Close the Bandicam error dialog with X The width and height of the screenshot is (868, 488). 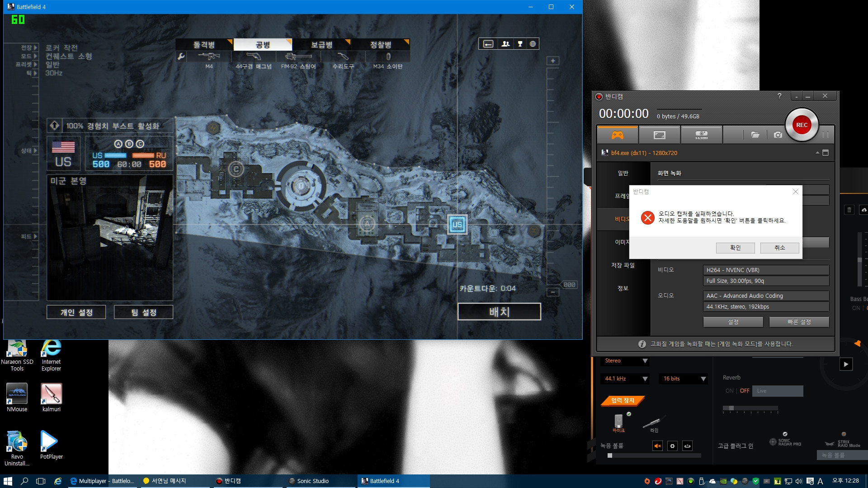pyautogui.click(x=795, y=192)
